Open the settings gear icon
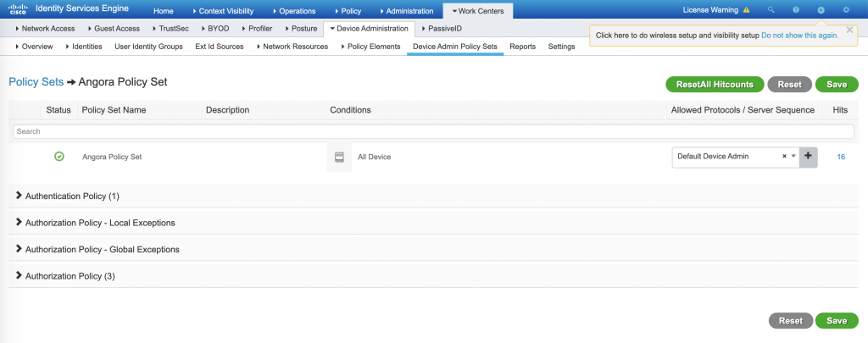Screen dimensions: 868x343 tap(846, 10)
